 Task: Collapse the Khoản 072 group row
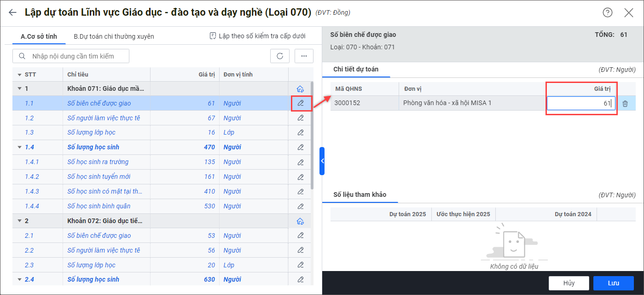19,221
